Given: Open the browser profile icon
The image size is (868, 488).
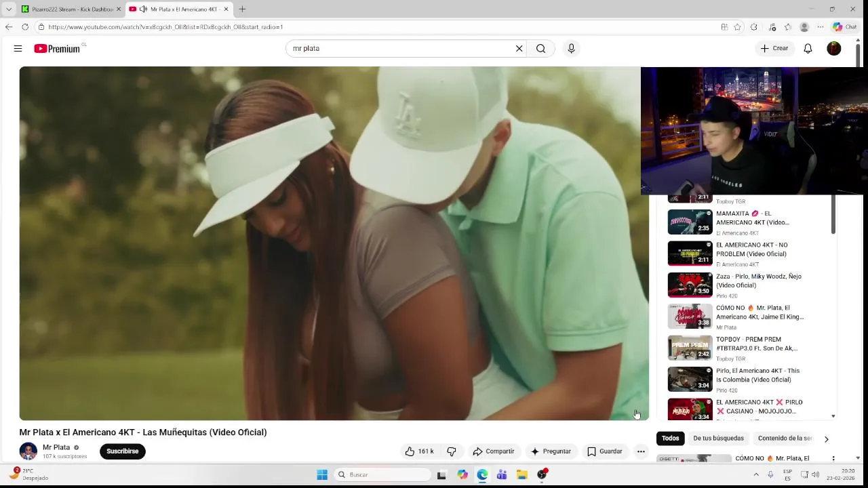Looking at the screenshot, I should coord(804,27).
